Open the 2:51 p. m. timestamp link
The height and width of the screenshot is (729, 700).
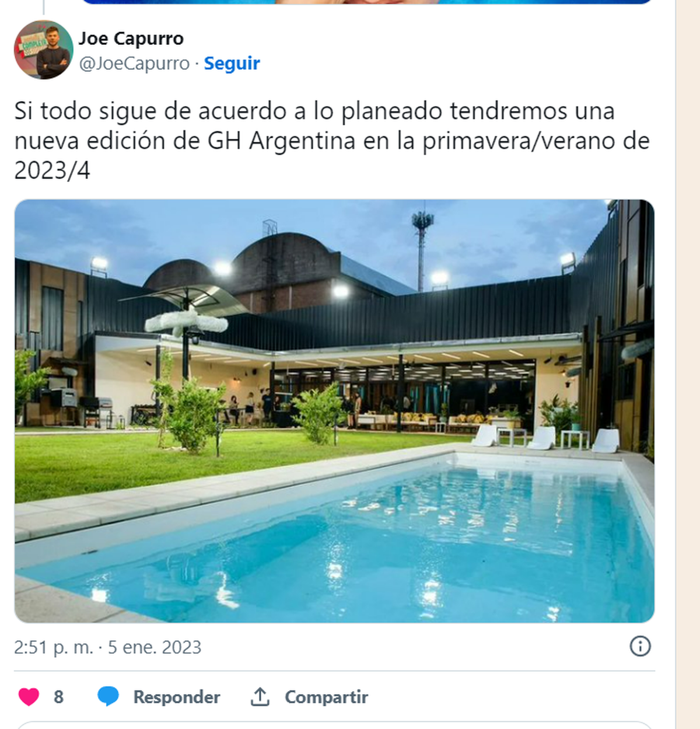pyautogui.click(x=54, y=647)
